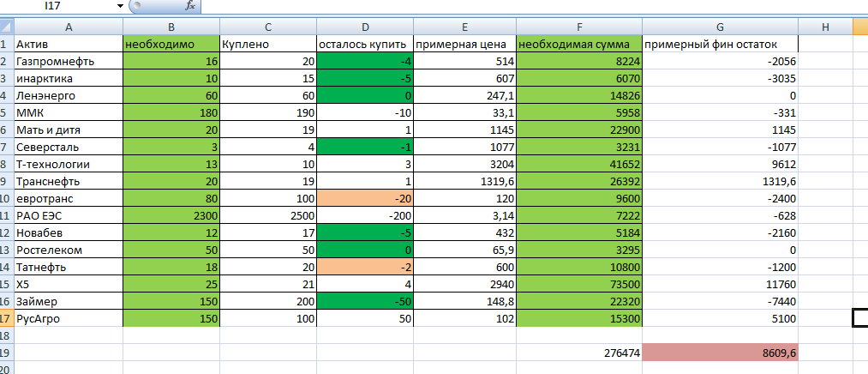The width and height of the screenshot is (868, 374).
Task: Select sum cell 41652
Action: 579,165
